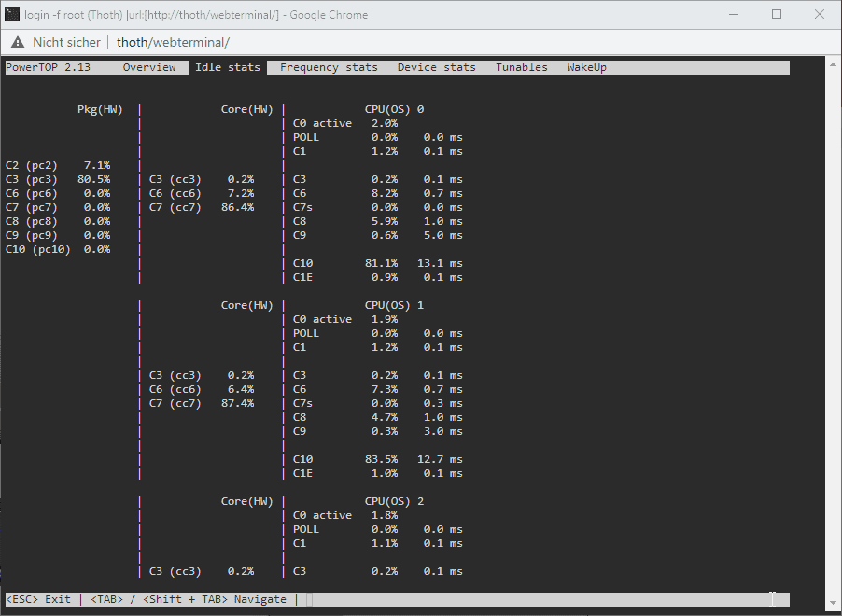This screenshot has width=842, height=616.
Task: Click the C7 (cc7) 87.4% entry
Action: pos(202,403)
